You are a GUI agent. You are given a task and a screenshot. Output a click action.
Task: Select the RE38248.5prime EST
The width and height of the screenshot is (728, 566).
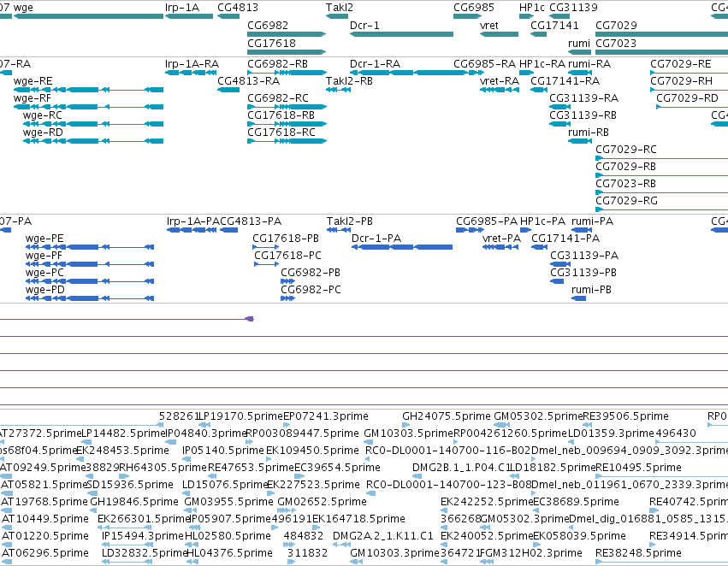coord(661,562)
